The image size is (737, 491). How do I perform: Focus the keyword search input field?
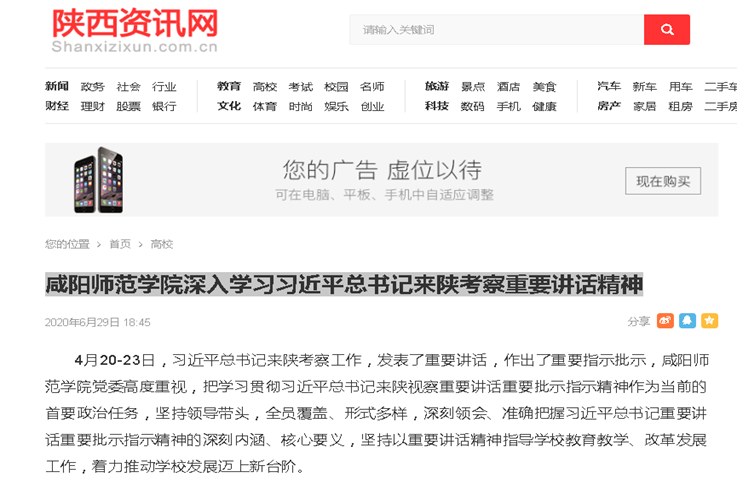point(496,30)
